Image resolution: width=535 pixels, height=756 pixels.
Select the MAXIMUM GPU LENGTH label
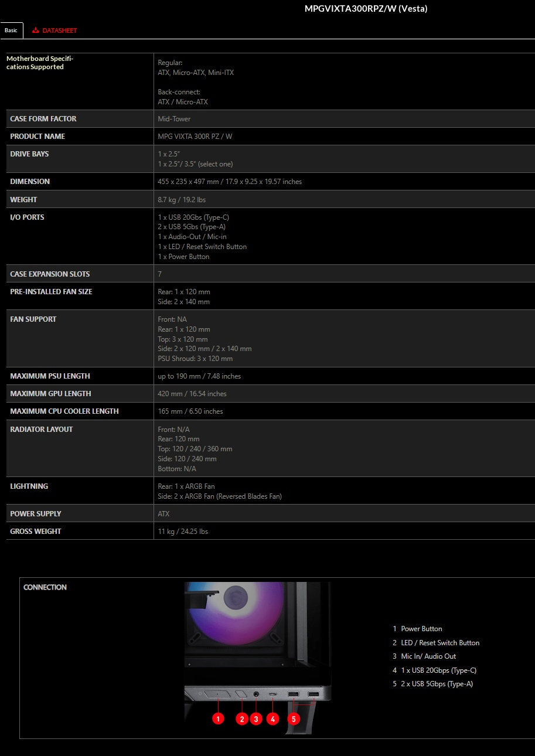tap(50, 394)
